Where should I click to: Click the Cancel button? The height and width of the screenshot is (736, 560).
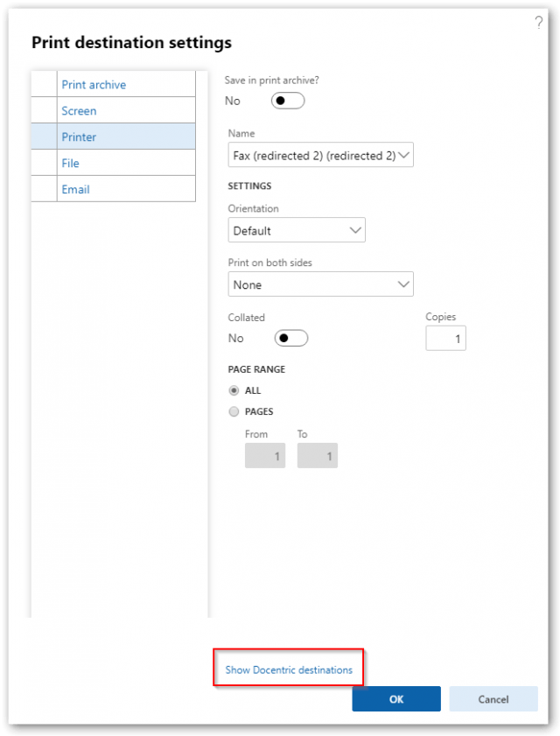493,699
